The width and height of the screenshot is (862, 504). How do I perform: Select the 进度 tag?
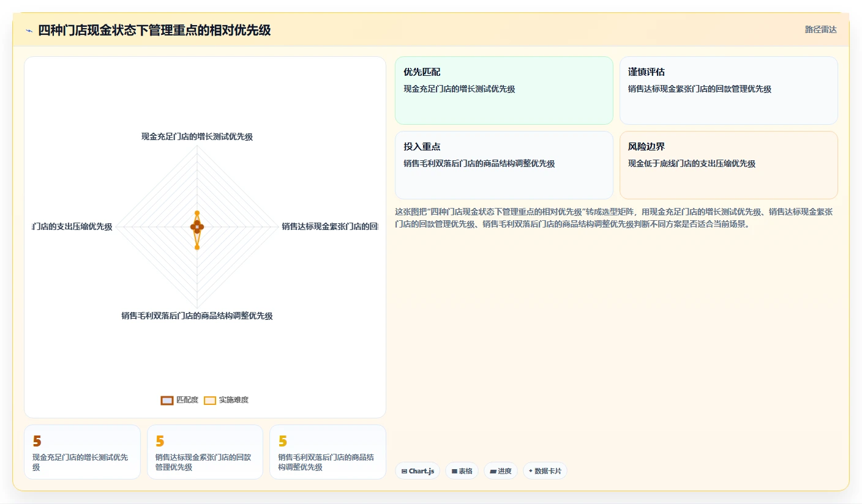pos(501,471)
